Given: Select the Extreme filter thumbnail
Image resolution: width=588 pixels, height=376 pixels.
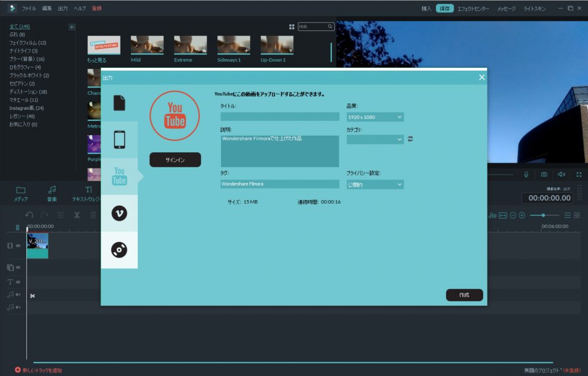Looking at the screenshot, I should coord(190,45).
